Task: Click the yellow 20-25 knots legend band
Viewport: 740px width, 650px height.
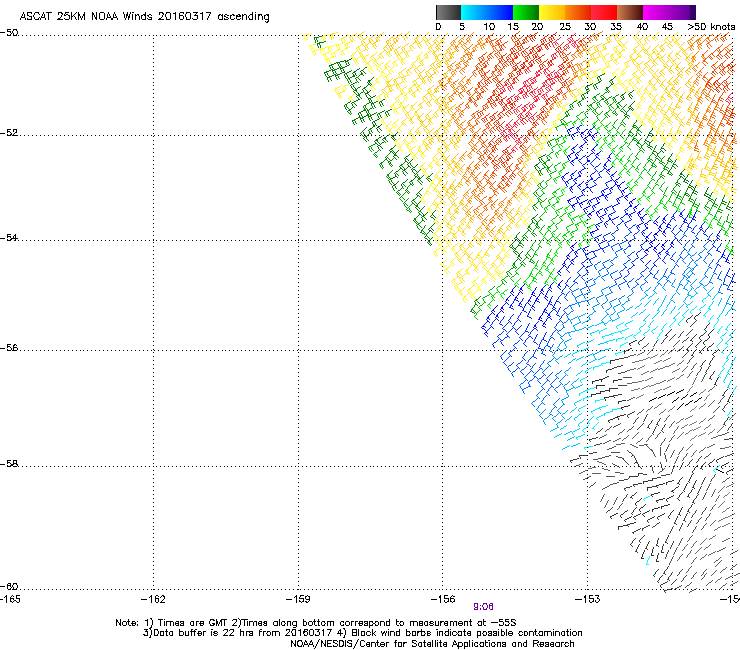Action: coord(552,12)
